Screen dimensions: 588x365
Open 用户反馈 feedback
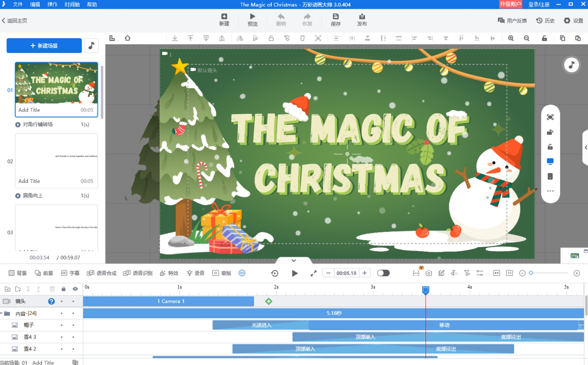(512, 20)
